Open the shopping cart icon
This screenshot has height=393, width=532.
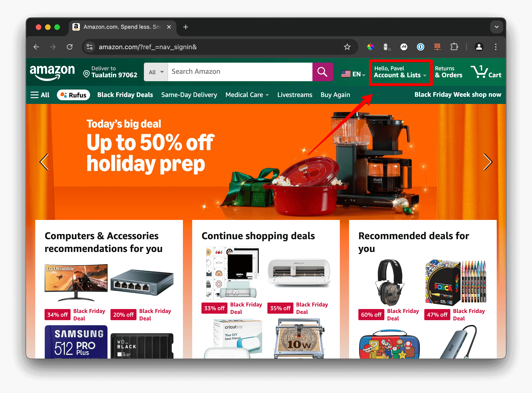[x=486, y=72]
